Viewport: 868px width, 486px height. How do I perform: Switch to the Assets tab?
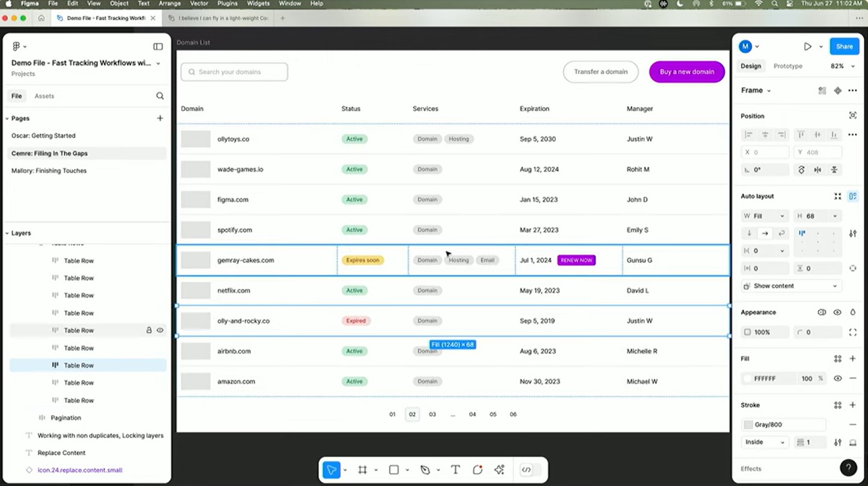pos(44,96)
